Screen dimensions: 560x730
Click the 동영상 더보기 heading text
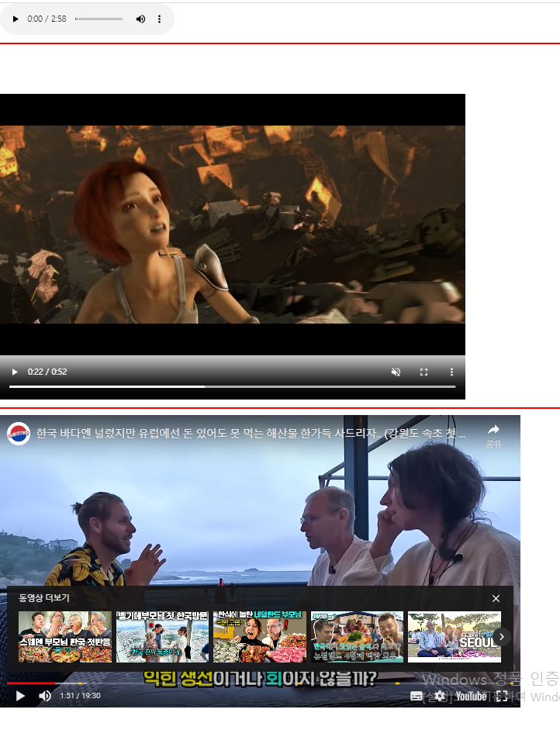(43, 598)
